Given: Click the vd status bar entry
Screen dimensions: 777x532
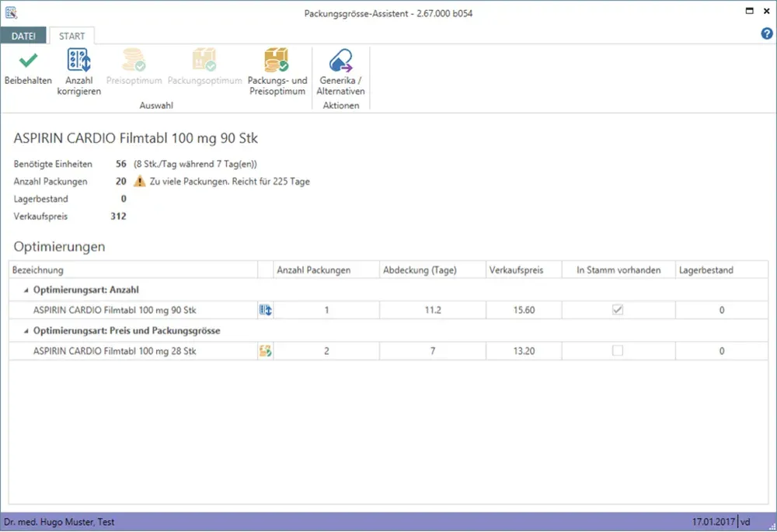Looking at the screenshot, I should [x=745, y=522].
